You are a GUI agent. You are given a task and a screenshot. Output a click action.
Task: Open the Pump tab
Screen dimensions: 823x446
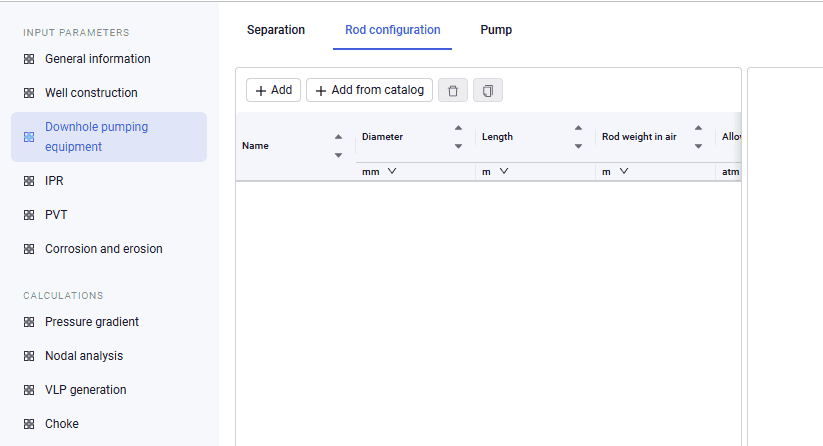(496, 30)
